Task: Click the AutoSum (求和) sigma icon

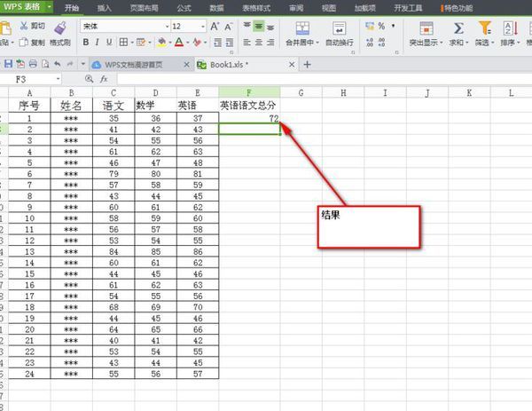Action: (458, 28)
